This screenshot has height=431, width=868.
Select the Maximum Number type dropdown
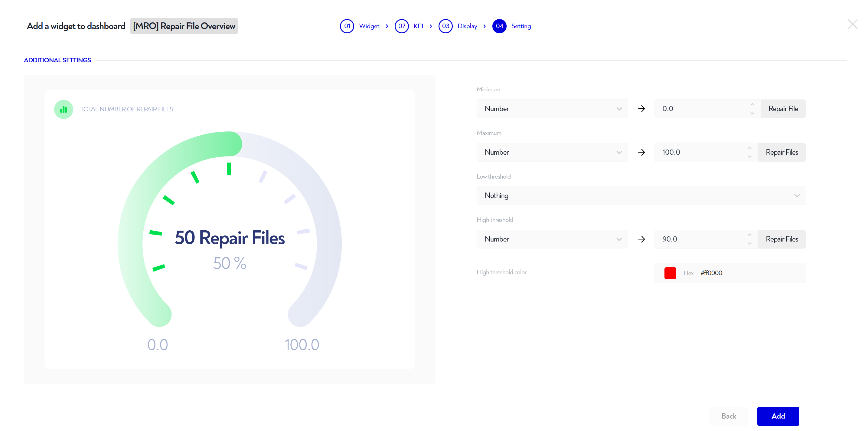[x=552, y=152]
